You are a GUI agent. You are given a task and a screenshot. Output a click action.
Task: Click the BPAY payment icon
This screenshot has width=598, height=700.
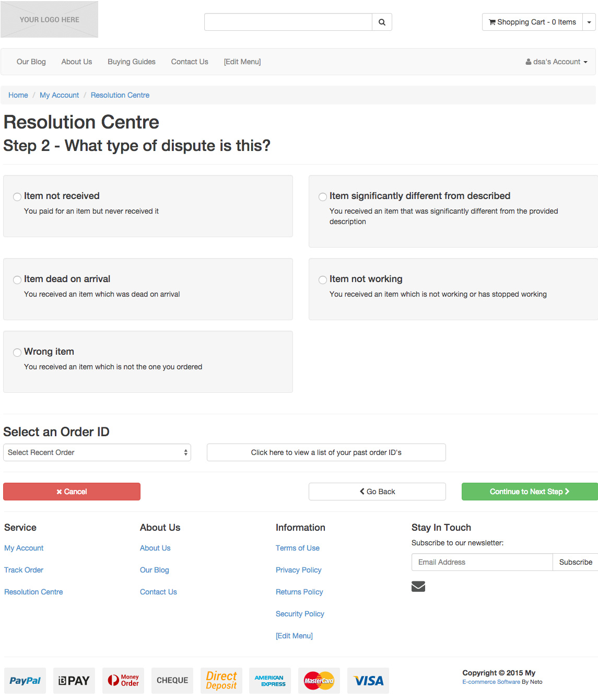[x=74, y=680]
